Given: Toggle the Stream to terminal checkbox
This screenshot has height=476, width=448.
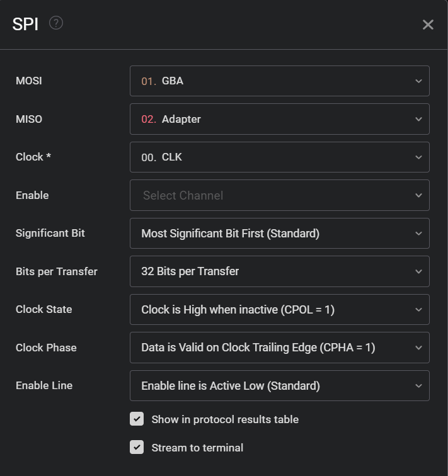Looking at the screenshot, I should [137, 448].
